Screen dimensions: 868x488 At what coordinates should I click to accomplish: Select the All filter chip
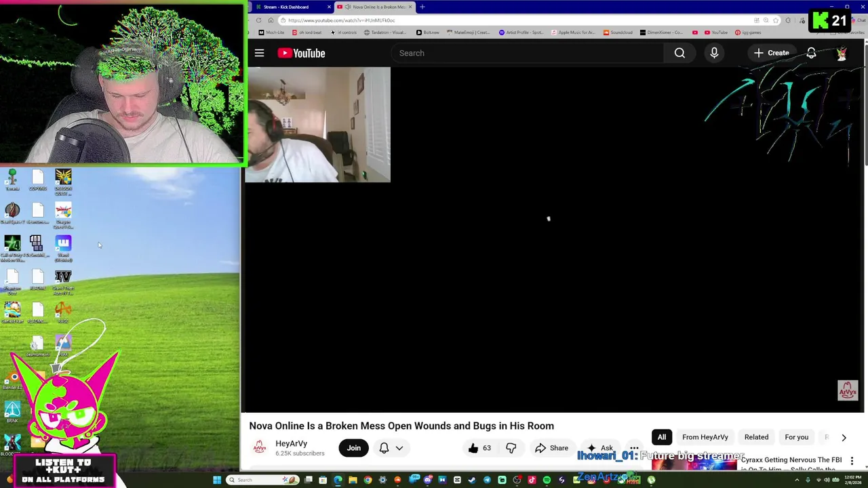click(662, 437)
